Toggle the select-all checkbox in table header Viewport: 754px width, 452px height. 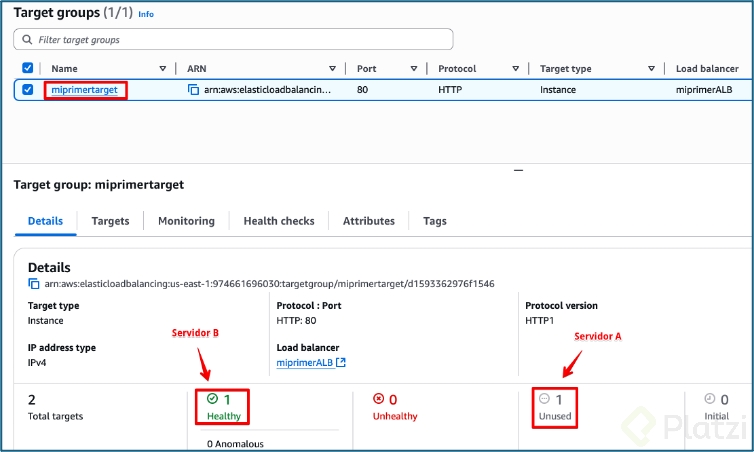(x=28, y=68)
